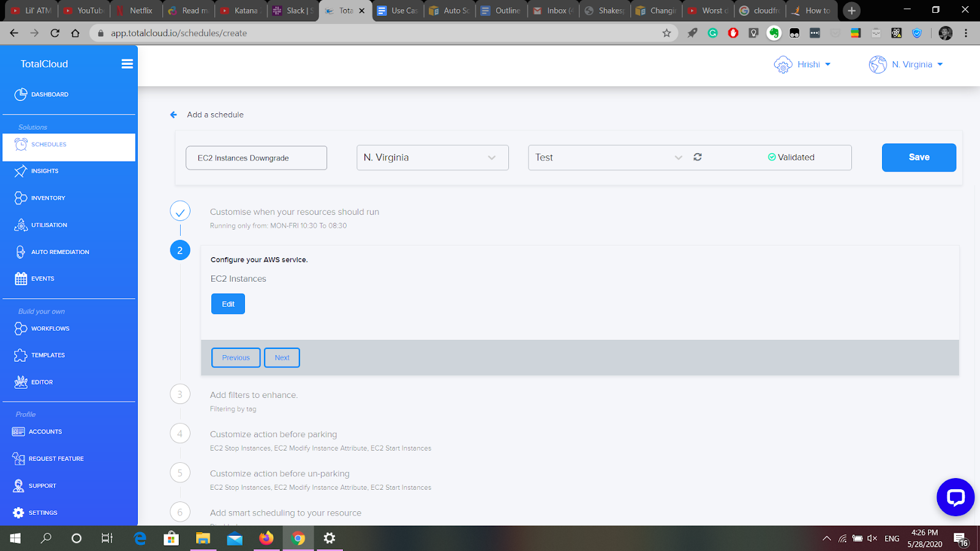Bookmark this page with star icon
This screenshot has width=980, height=551.
666,33
